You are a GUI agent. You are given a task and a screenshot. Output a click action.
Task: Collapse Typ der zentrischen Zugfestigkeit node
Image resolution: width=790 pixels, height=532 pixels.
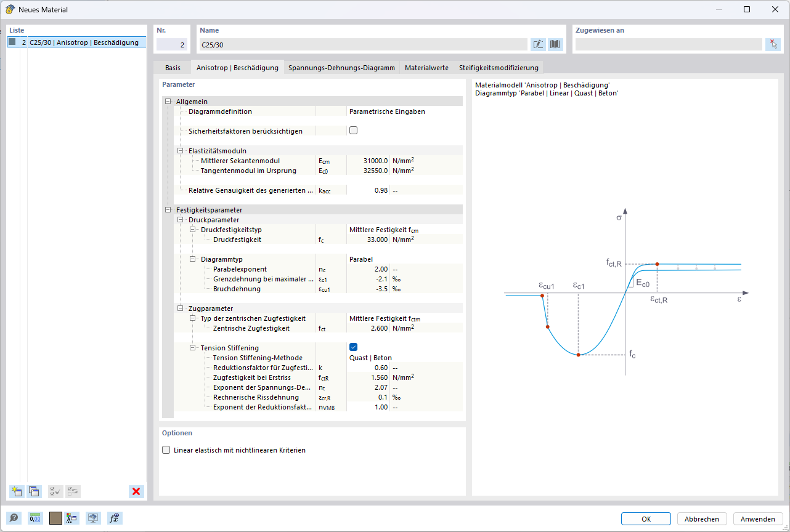pos(192,318)
